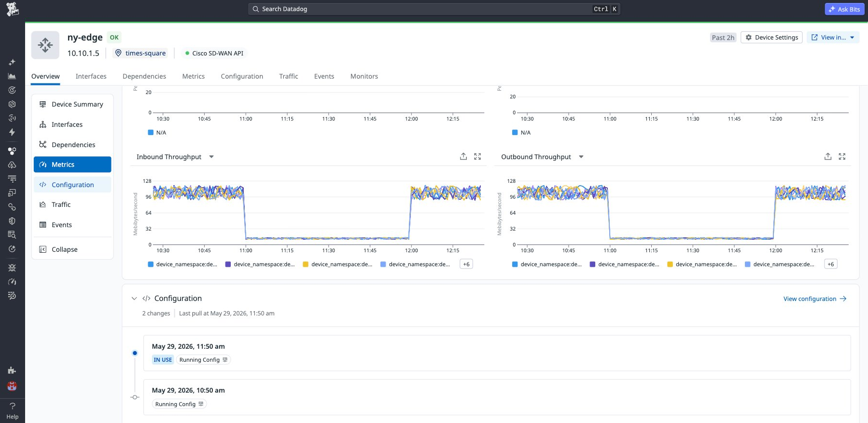Open the radar target sidebar icon
This screenshot has height=423, width=868.
coord(12,90)
